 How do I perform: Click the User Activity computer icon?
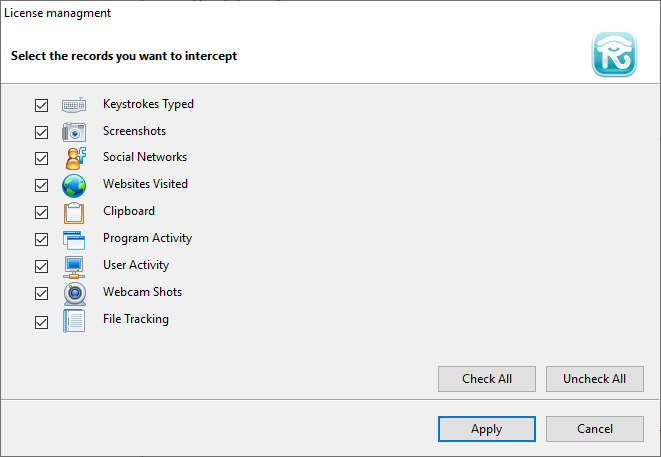[x=74, y=267]
